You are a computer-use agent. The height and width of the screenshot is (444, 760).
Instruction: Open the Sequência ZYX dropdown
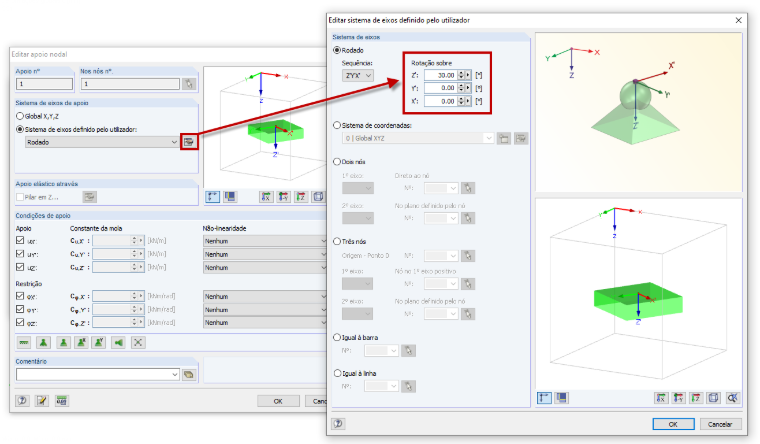click(358, 76)
